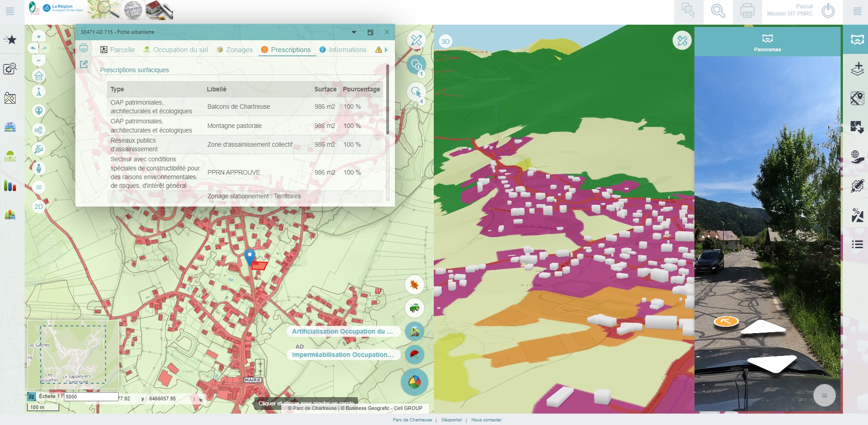Image resolution: width=868 pixels, height=425 pixels.
Task: Print the Fiche urbanisme panel
Action: coord(84,48)
